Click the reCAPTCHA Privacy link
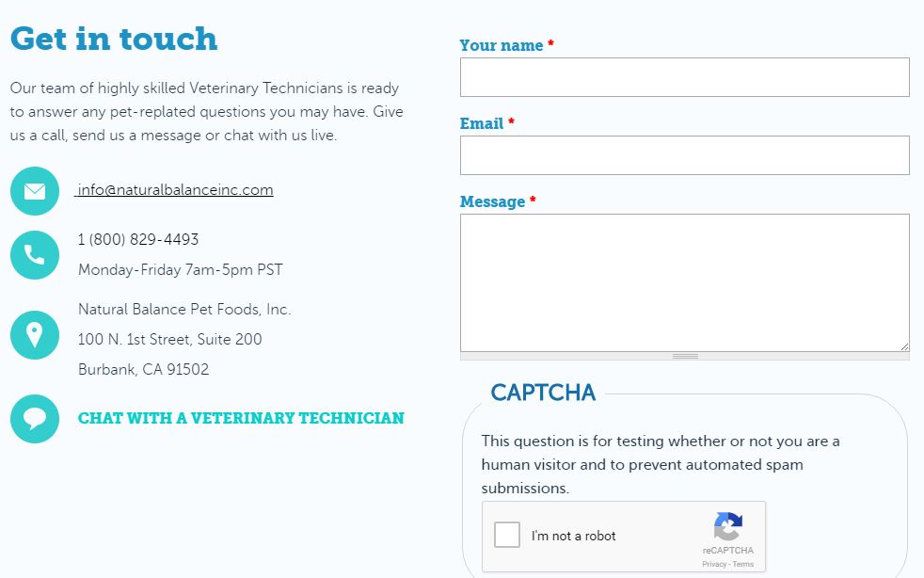Screen dimensions: 924x578 tap(713, 565)
